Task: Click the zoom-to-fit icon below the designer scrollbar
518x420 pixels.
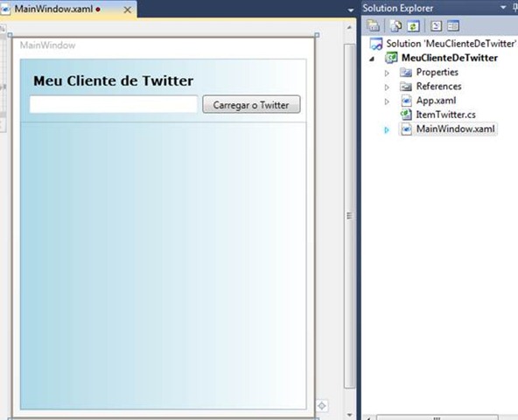Action: [322, 406]
